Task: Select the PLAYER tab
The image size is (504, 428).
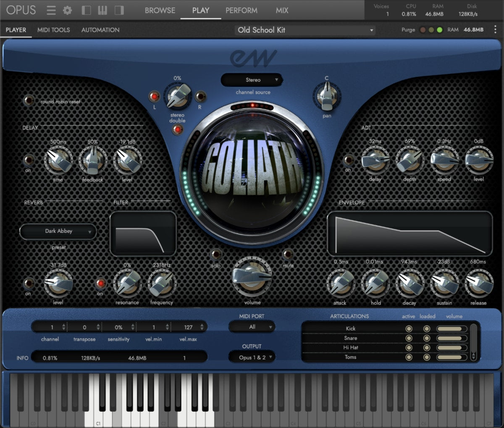Action: coord(16,30)
